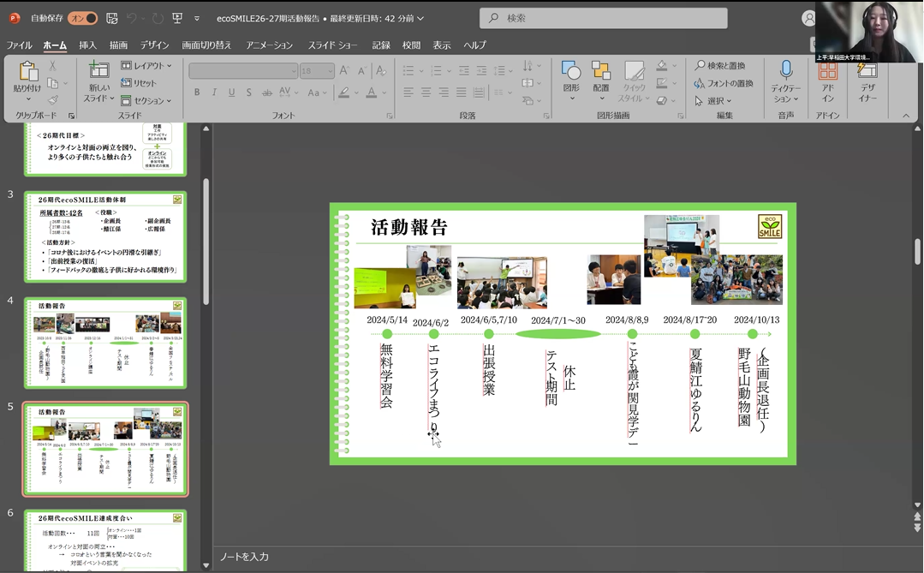This screenshot has width=924, height=573.
Task: Collapse the ribbon with chevron
Action: click(x=906, y=116)
